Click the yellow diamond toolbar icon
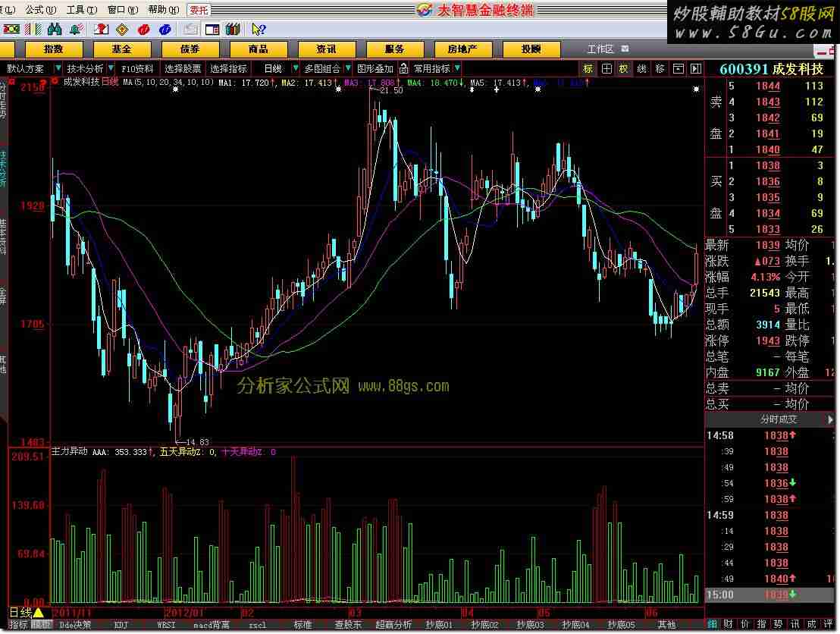Image resolution: width=840 pixels, height=634 pixels. pos(122,30)
